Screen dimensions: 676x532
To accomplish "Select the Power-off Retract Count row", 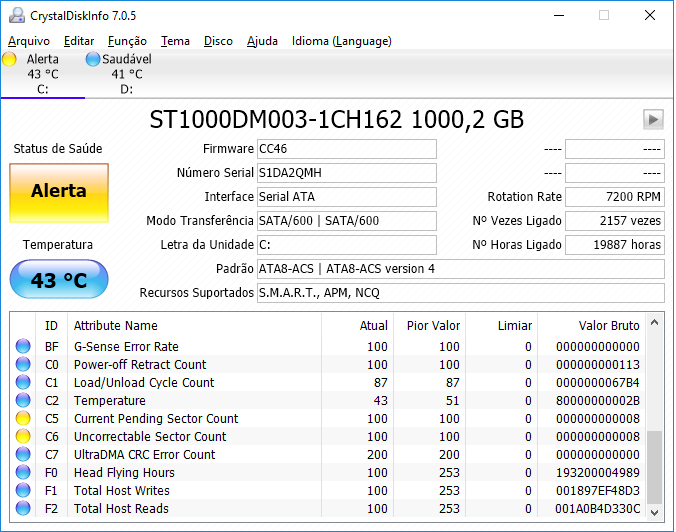I will pos(328,364).
